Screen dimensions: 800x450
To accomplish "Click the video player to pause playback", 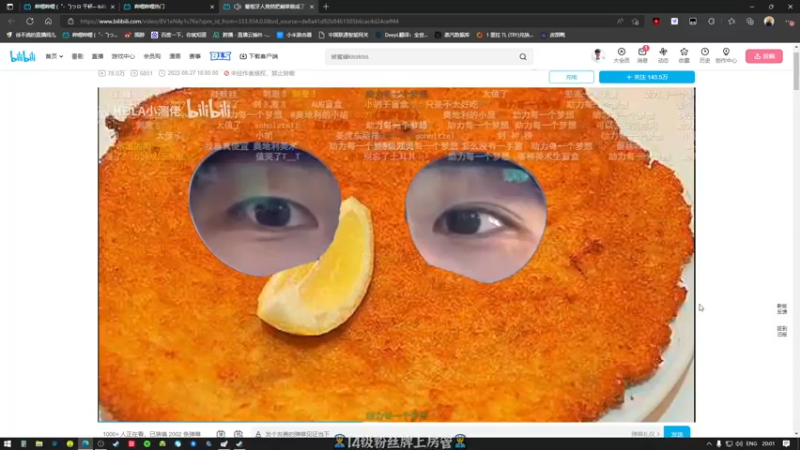I will click(396, 255).
